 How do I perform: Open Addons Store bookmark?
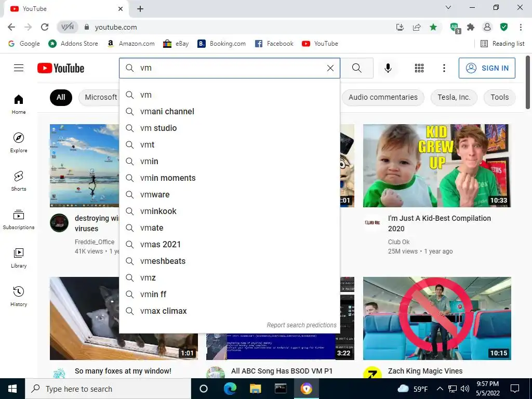(x=73, y=44)
